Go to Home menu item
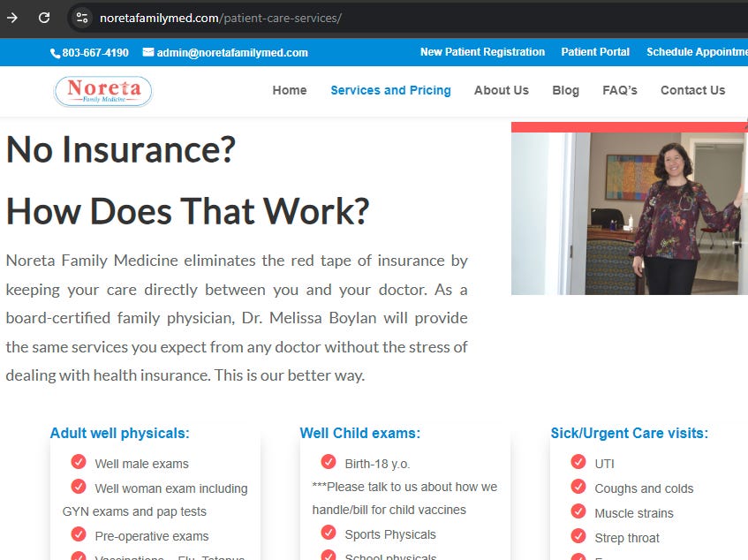 tap(290, 90)
